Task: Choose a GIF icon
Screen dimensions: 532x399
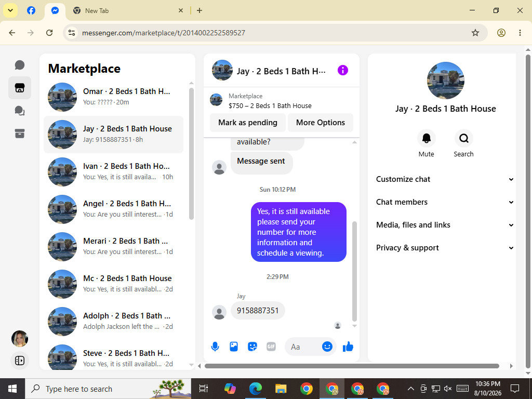Action: (271, 347)
